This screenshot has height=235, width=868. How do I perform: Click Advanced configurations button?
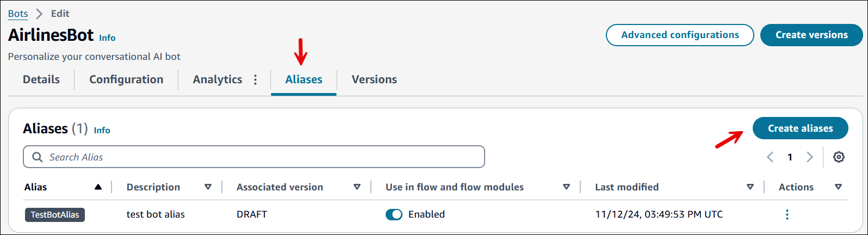pos(680,35)
